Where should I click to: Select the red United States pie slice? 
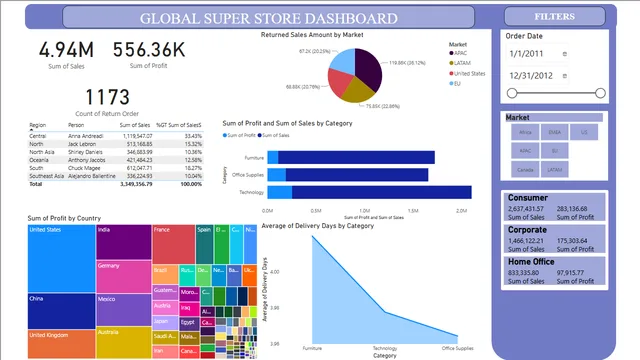tap(340, 82)
